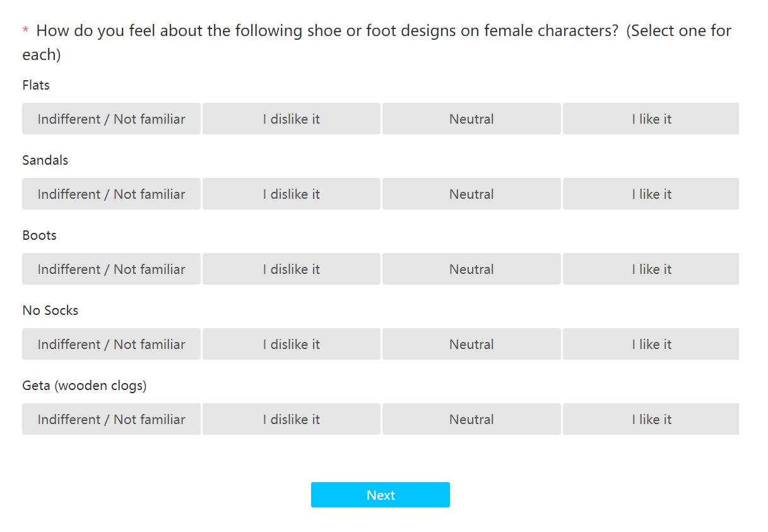768x532 pixels.
Task: Choose 'Indifferent / Not familiar' for Boots
Action: (x=111, y=269)
